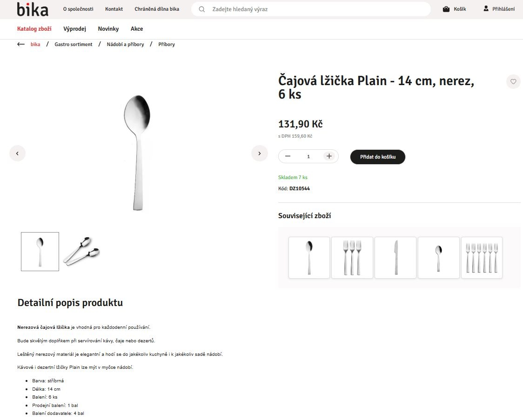Click the search magnifier icon
The width and height of the screenshot is (523, 420).
tap(202, 9)
